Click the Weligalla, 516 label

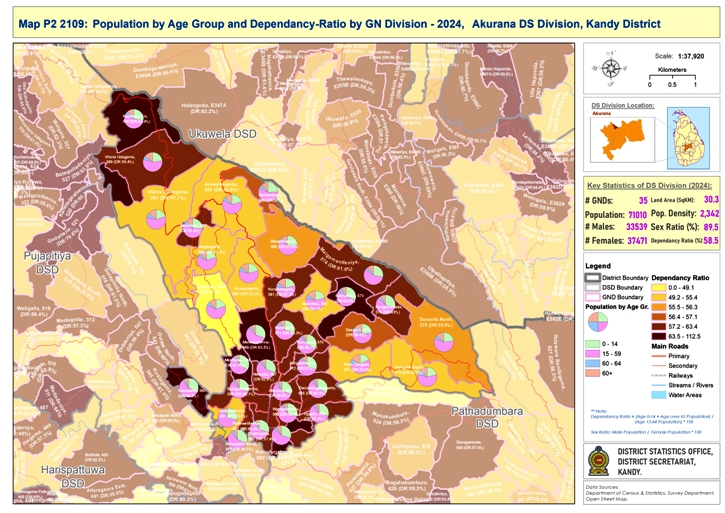(33, 311)
